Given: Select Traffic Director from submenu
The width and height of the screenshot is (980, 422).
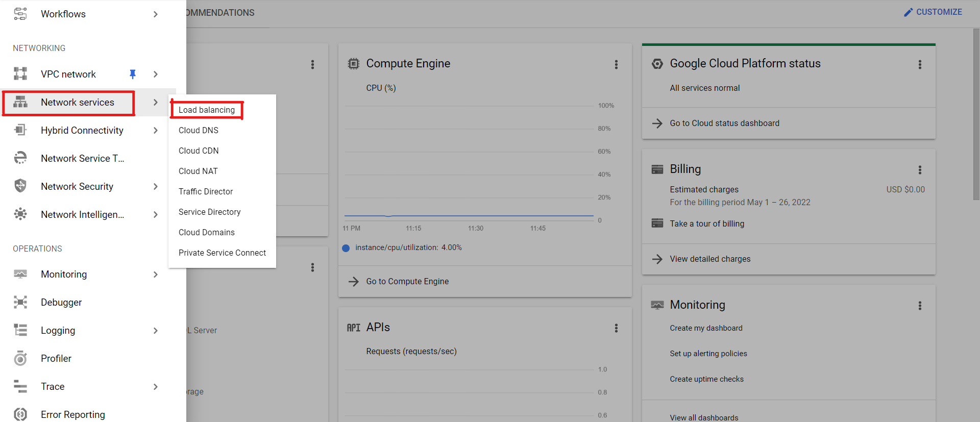Looking at the screenshot, I should point(222,191).
